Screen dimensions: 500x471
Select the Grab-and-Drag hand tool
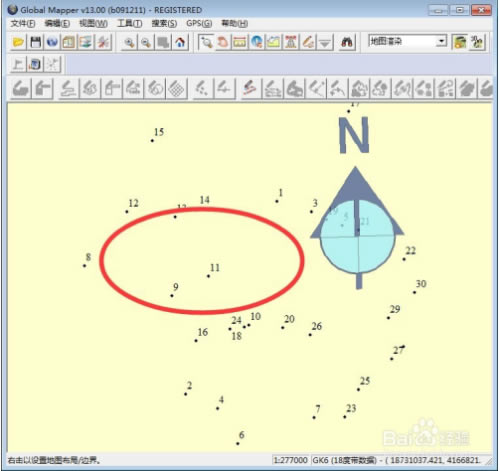(223, 42)
